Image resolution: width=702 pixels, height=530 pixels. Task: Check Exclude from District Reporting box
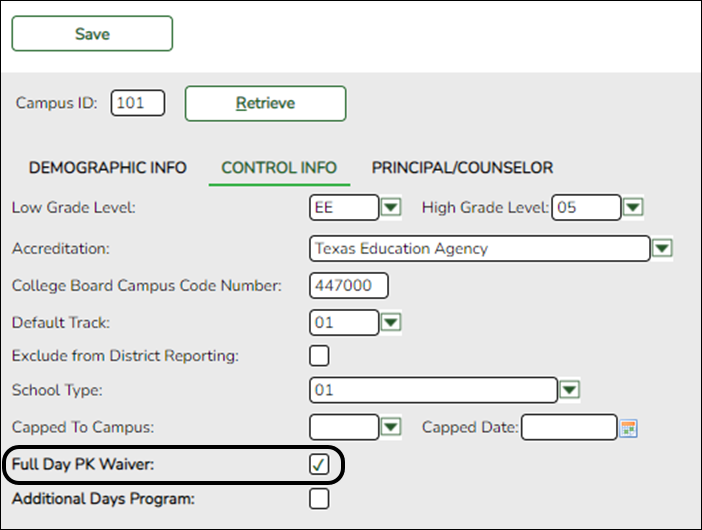pos(319,356)
